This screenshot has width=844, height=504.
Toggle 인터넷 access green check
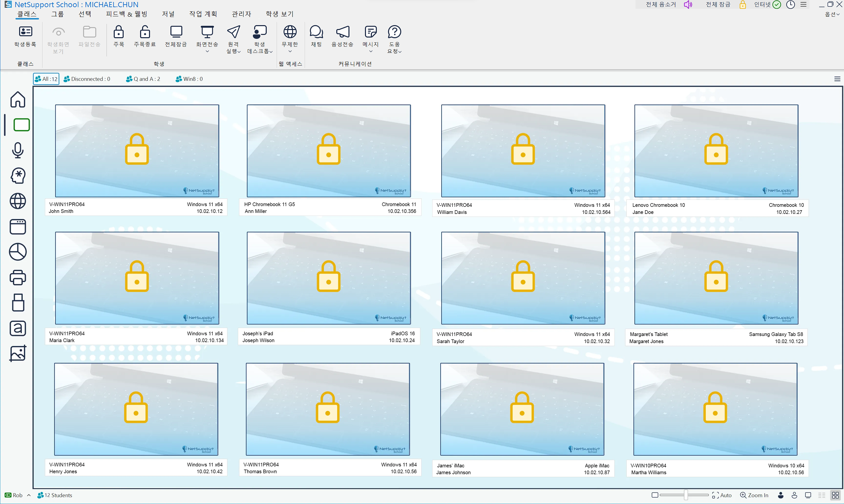[777, 4]
